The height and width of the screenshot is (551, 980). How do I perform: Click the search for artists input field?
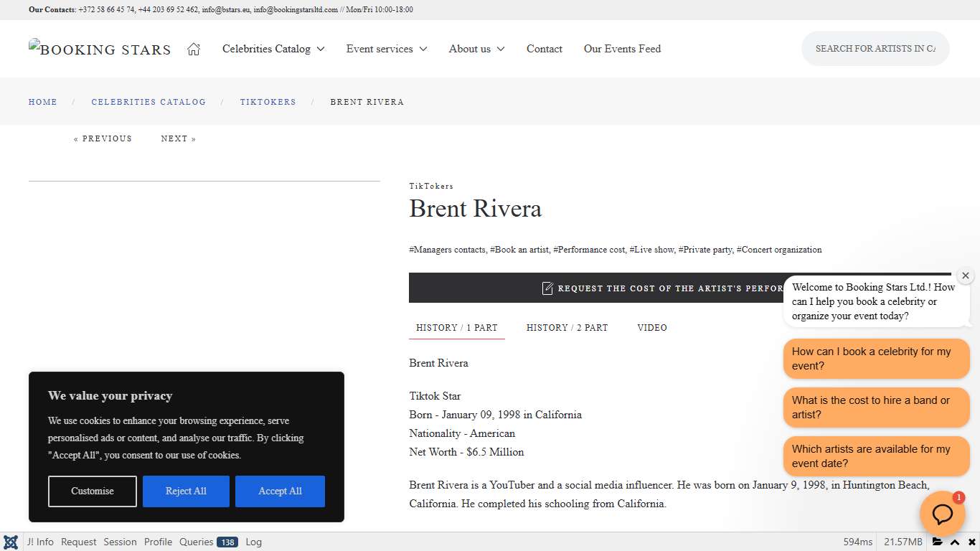(x=875, y=49)
